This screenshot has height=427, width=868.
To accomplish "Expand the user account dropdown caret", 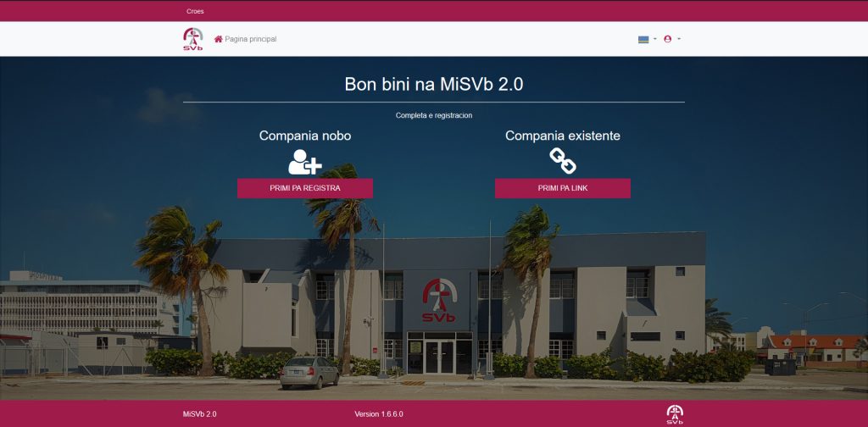I will click(679, 39).
